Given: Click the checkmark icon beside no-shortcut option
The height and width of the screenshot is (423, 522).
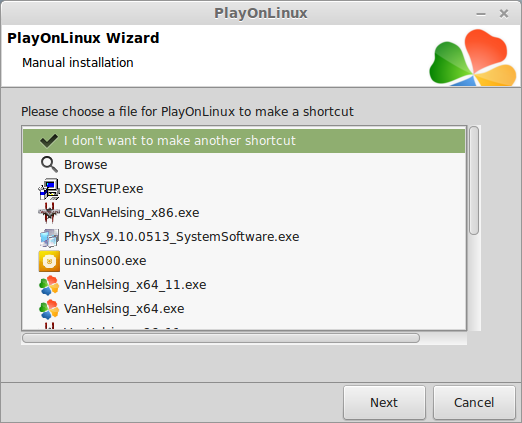Looking at the screenshot, I should 49,141.
